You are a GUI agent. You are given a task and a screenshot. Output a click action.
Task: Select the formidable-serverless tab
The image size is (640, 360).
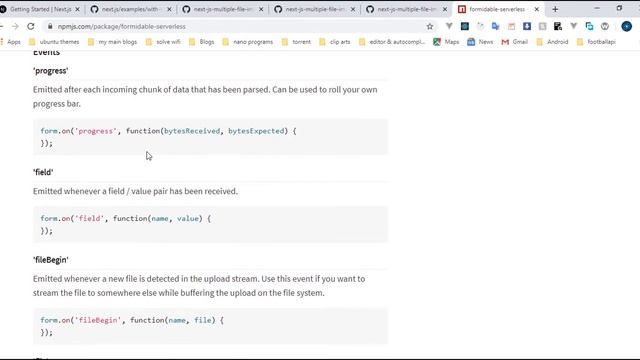point(497,9)
